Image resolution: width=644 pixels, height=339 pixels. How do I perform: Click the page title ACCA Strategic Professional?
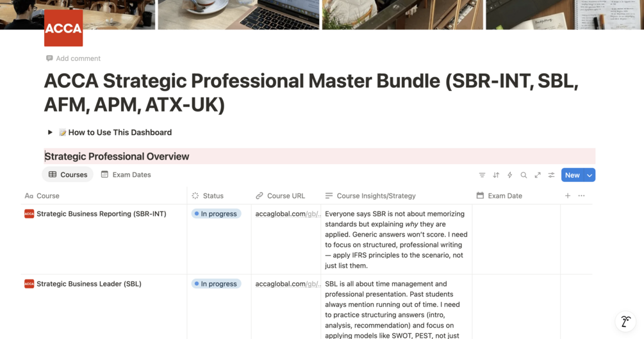pos(311,93)
